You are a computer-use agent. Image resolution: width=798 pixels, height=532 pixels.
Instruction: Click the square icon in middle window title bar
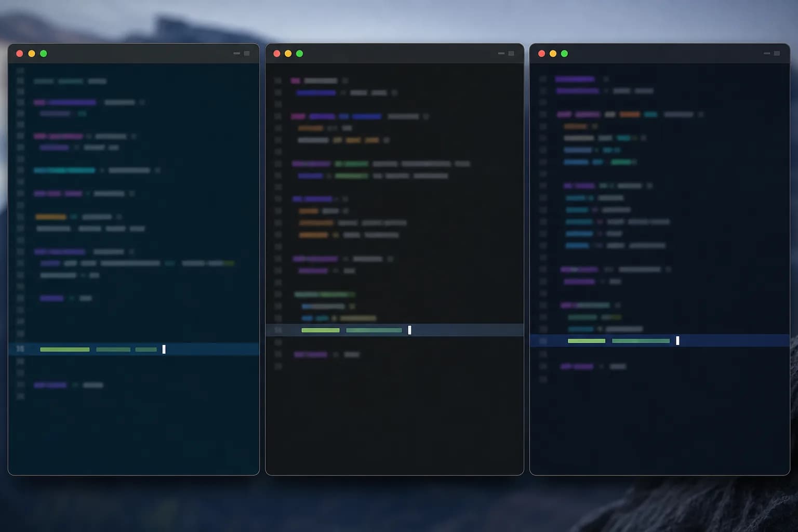511,54
